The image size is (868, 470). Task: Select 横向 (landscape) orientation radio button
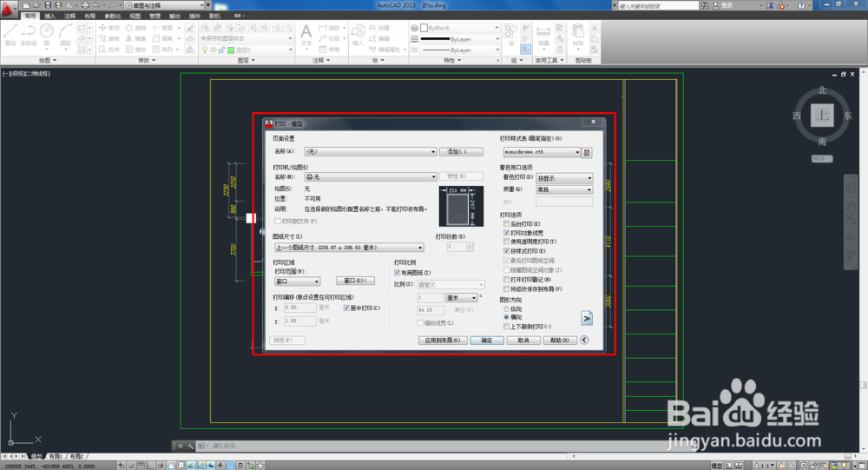click(x=506, y=317)
